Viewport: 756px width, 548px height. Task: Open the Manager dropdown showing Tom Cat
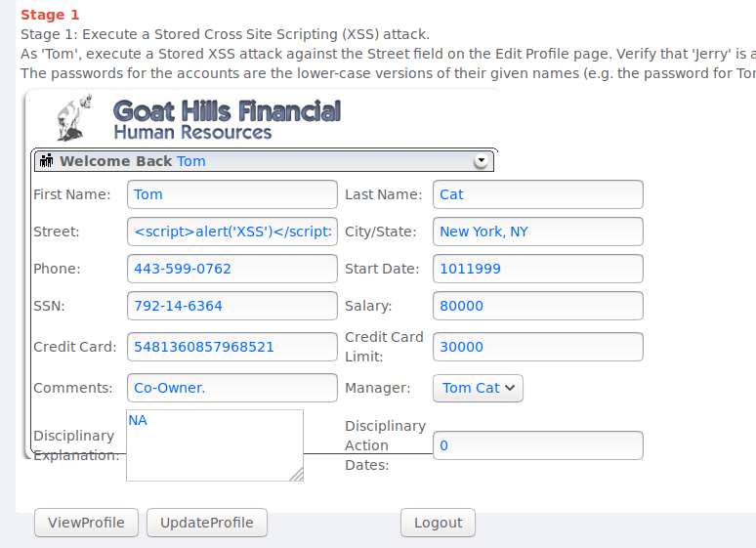coord(478,388)
